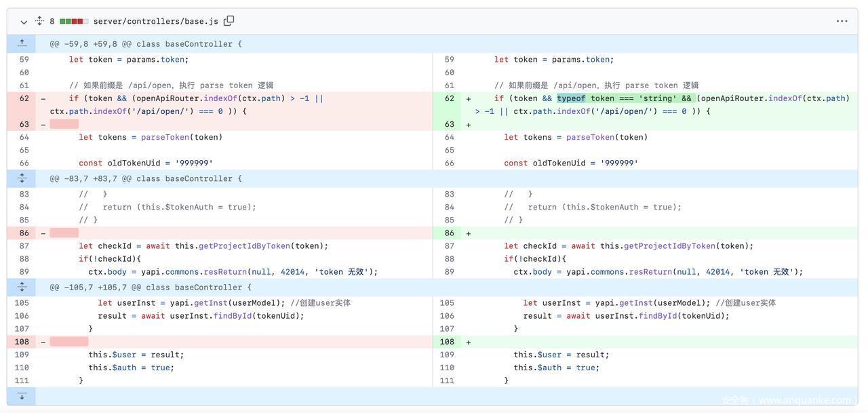Click the changed lines count 8

(x=52, y=22)
